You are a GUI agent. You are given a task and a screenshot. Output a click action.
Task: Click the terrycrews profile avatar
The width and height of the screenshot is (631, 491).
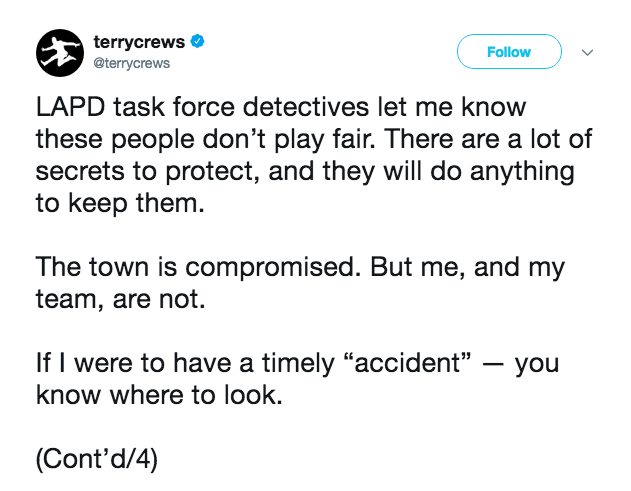click(x=60, y=52)
